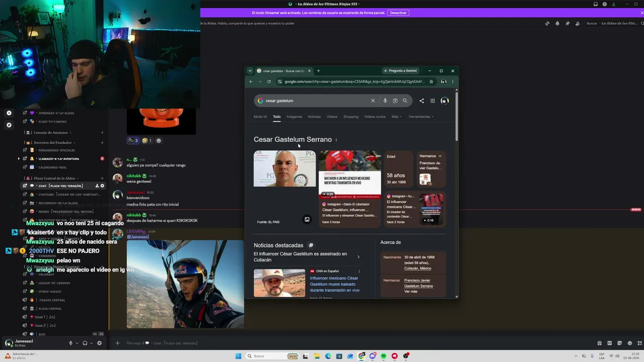This screenshot has height=362, width=644.
Task: Collapse the 'Decretos del Fundador' category
Action: pos(54,143)
